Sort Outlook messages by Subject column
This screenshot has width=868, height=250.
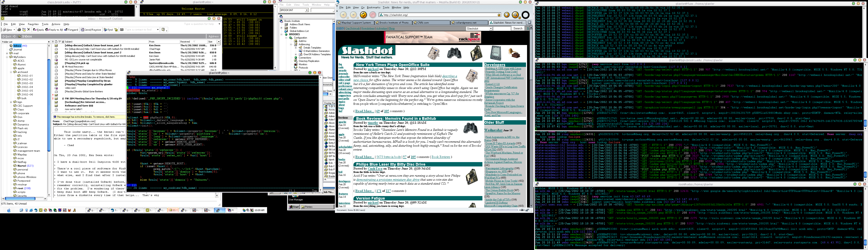(106, 42)
